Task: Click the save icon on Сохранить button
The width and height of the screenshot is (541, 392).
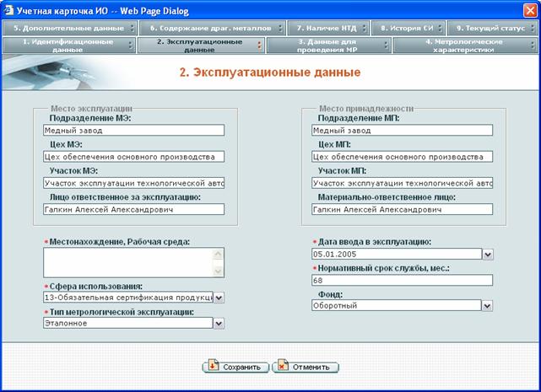Action: pyautogui.click(x=214, y=366)
